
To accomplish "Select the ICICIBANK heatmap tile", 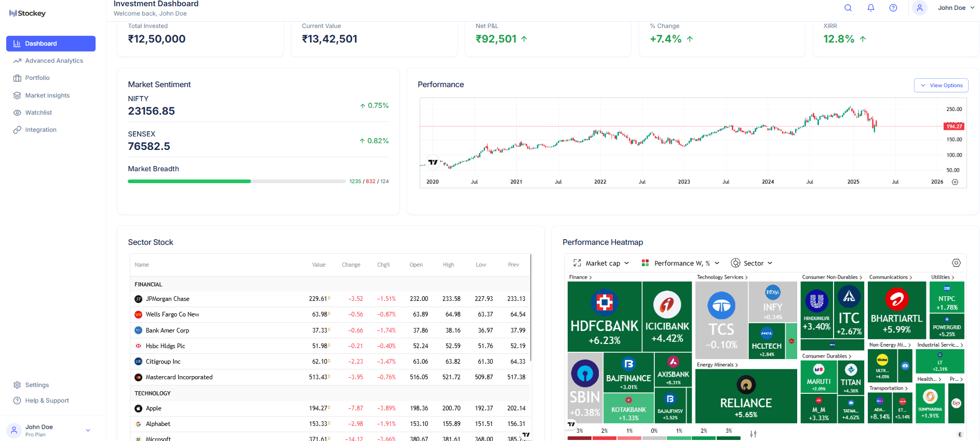I will (667, 316).
